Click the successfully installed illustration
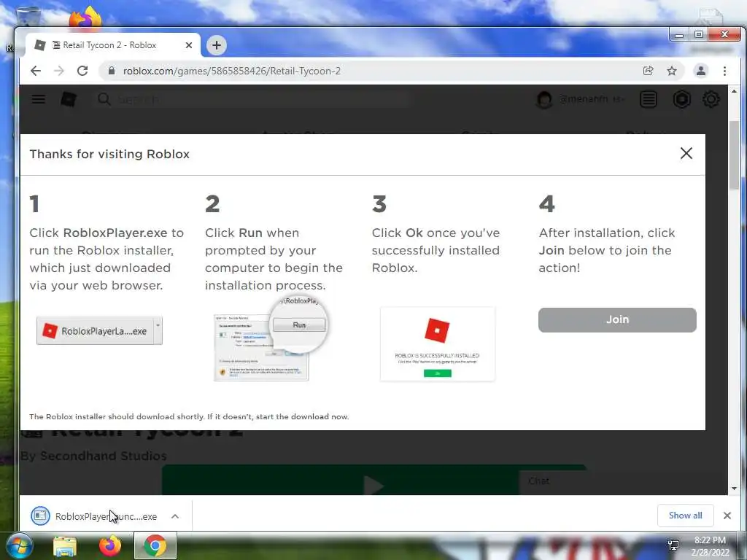 tap(438, 344)
